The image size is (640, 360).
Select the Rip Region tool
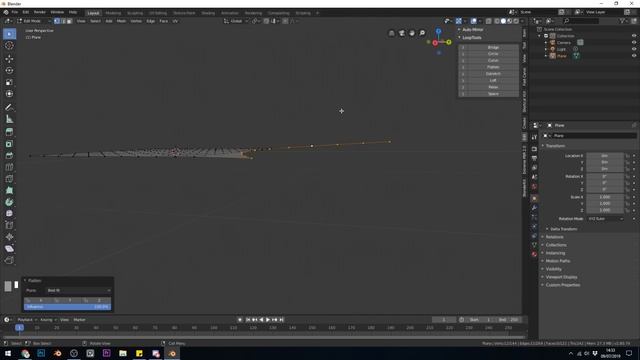pyautogui.click(x=9, y=260)
